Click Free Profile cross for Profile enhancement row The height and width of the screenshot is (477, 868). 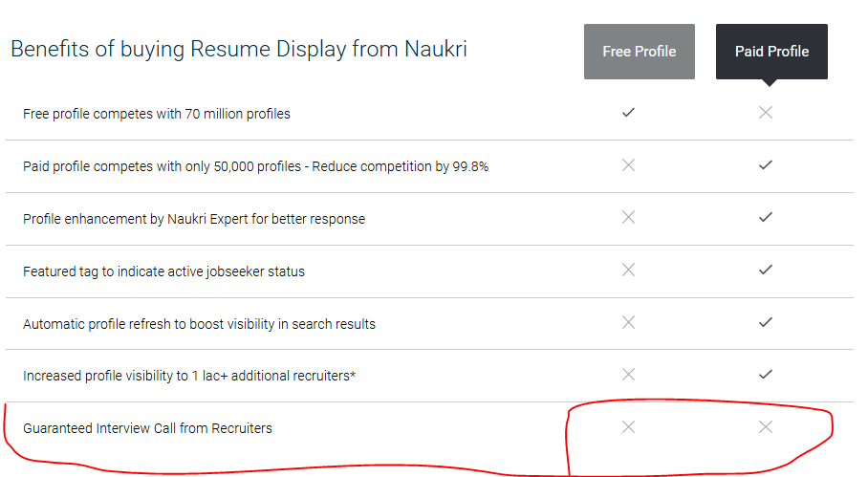coord(628,217)
